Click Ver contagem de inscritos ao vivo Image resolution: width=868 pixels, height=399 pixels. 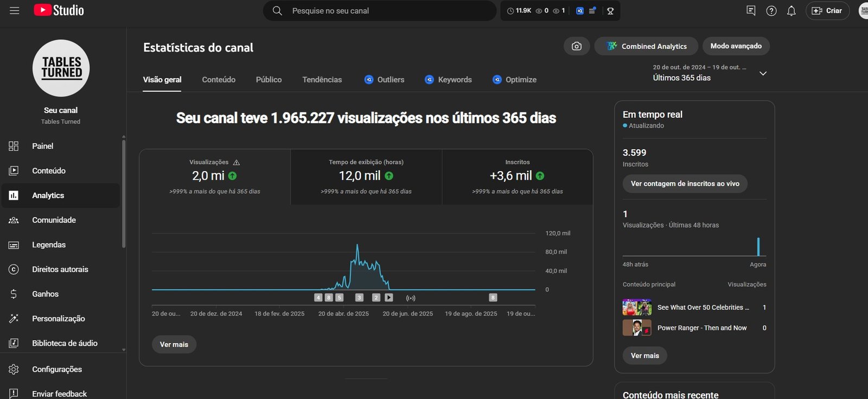[685, 184]
